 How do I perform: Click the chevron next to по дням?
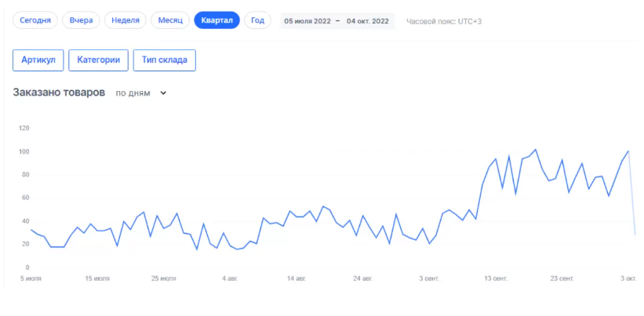pos(163,93)
